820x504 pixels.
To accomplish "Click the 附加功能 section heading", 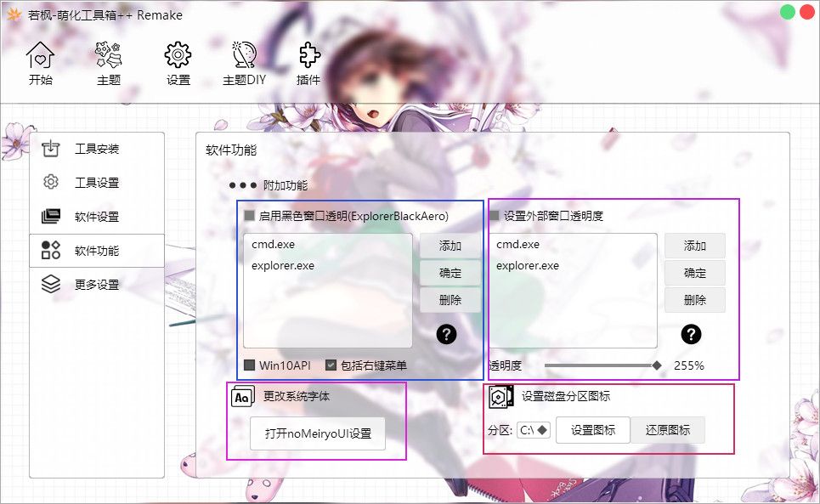I will [x=285, y=185].
